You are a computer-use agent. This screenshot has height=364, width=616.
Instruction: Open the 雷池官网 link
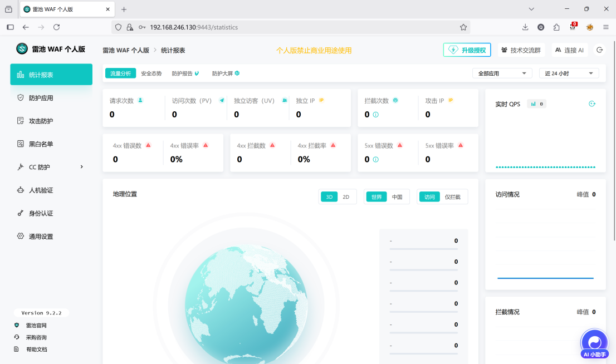point(36,326)
